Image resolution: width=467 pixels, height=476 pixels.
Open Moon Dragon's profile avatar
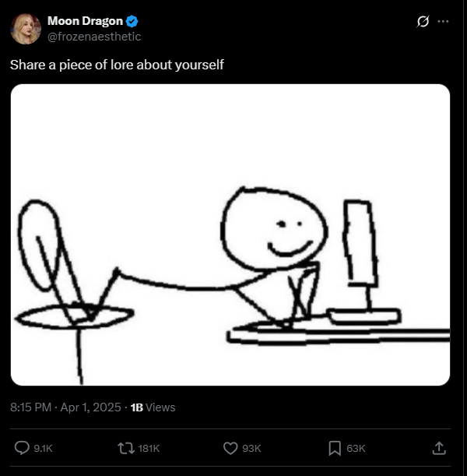click(25, 29)
